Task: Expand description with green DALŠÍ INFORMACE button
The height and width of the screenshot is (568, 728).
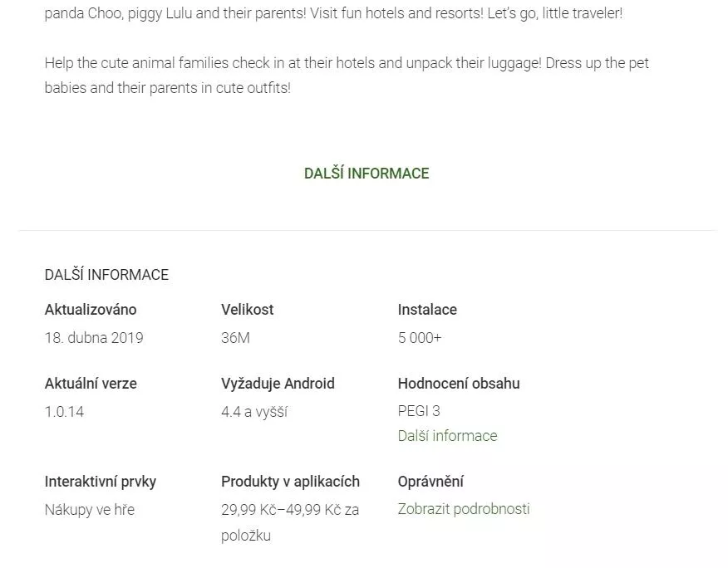Action: tap(366, 173)
